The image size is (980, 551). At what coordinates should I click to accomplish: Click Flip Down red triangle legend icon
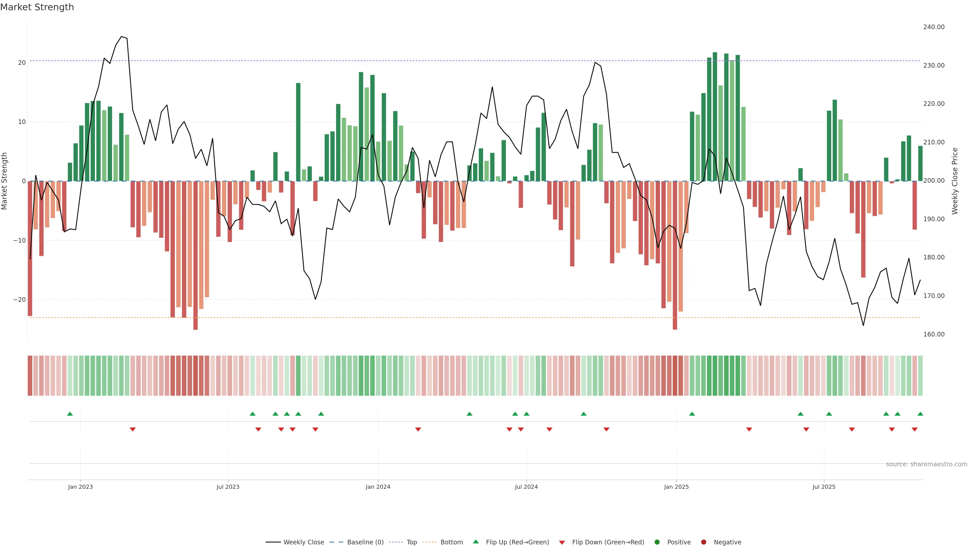coord(562,543)
